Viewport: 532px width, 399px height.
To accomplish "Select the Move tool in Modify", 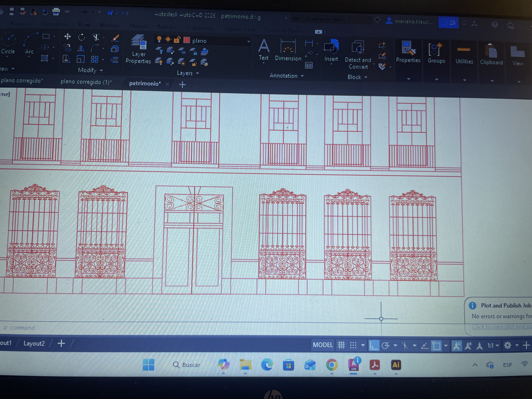I will [67, 36].
